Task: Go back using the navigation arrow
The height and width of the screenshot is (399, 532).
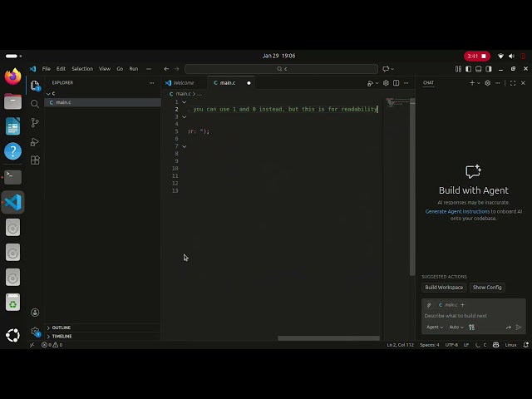Action: pyautogui.click(x=166, y=69)
